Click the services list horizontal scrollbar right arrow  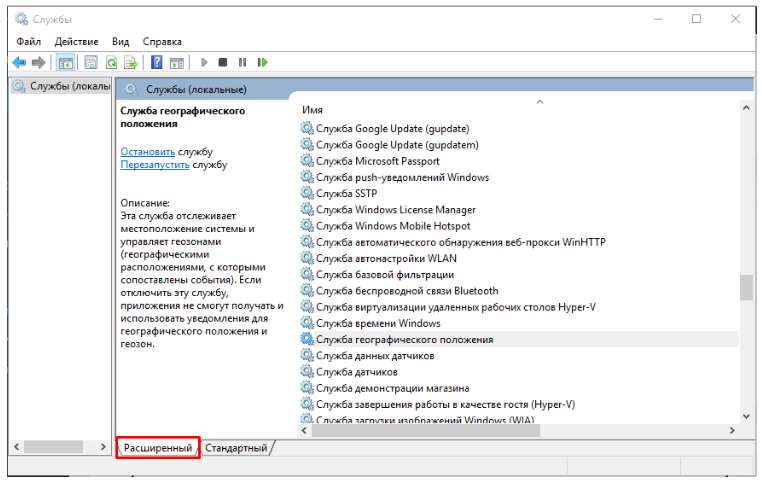(x=732, y=430)
